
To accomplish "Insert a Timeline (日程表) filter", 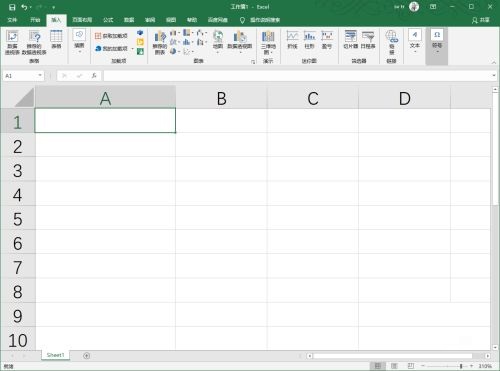I will [368, 39].
